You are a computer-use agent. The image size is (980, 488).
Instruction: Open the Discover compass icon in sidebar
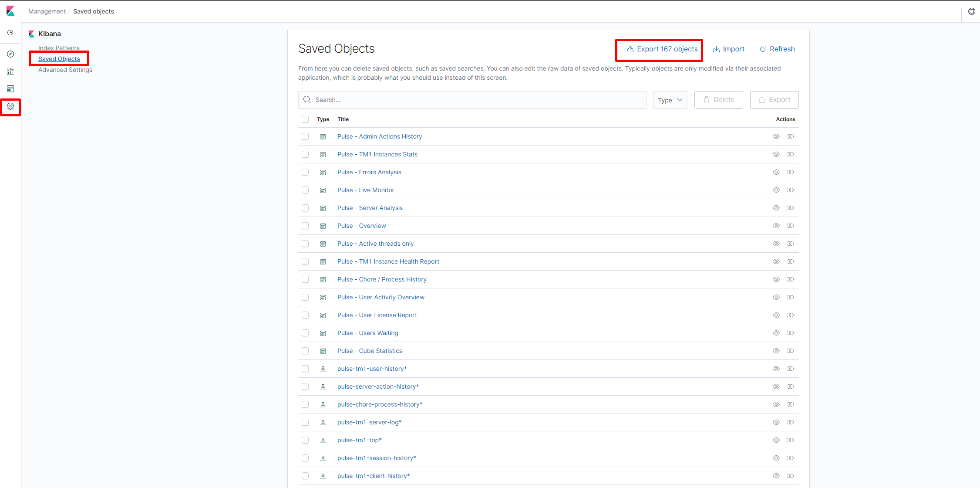tap(10, 54)
